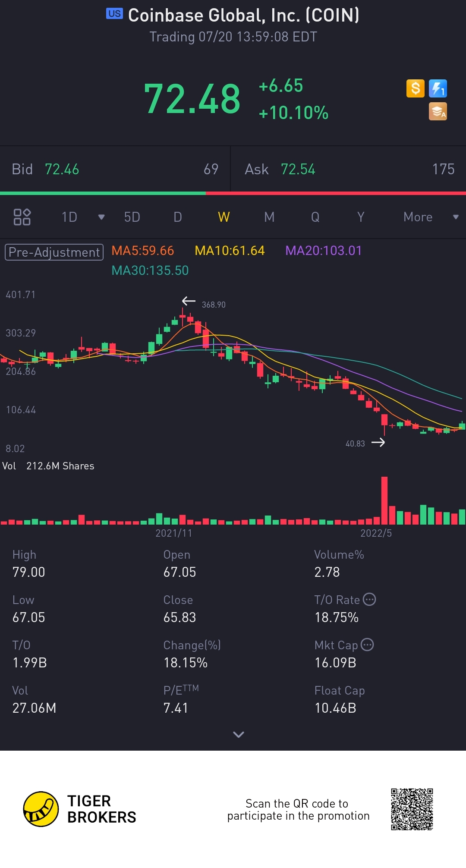Tap the Bid price 72.46
The width and height of the screenshot is (466, 868).
(62, 169)
